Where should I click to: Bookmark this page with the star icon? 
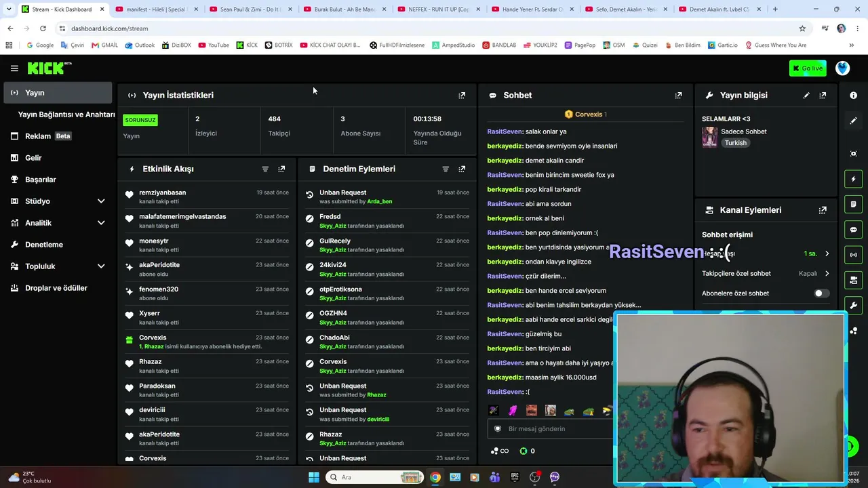[x=802, y=28]
